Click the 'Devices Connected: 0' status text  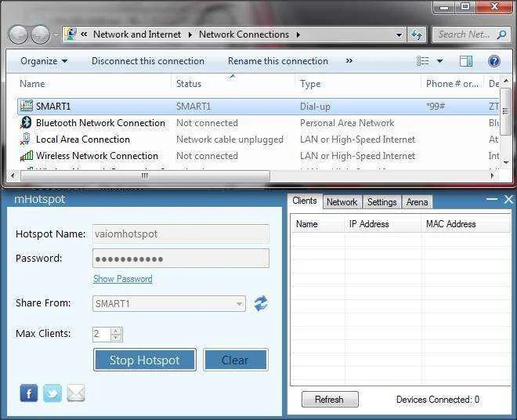click(x=438, y=400)
